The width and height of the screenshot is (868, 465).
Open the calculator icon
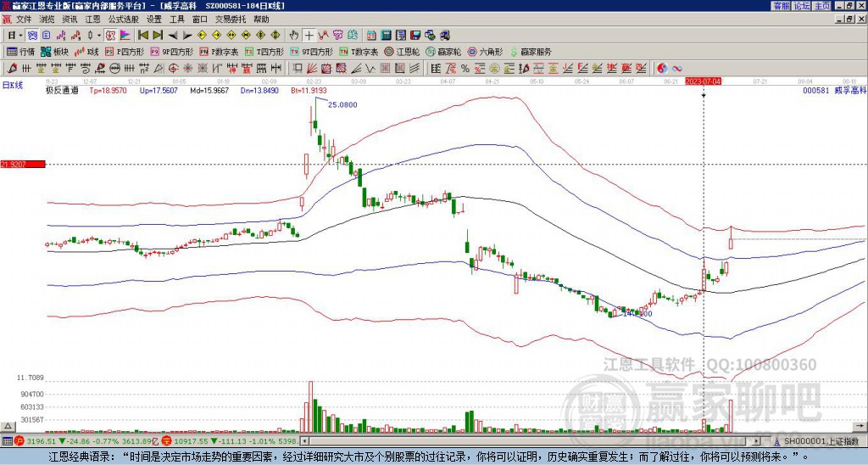coord(386,36)
